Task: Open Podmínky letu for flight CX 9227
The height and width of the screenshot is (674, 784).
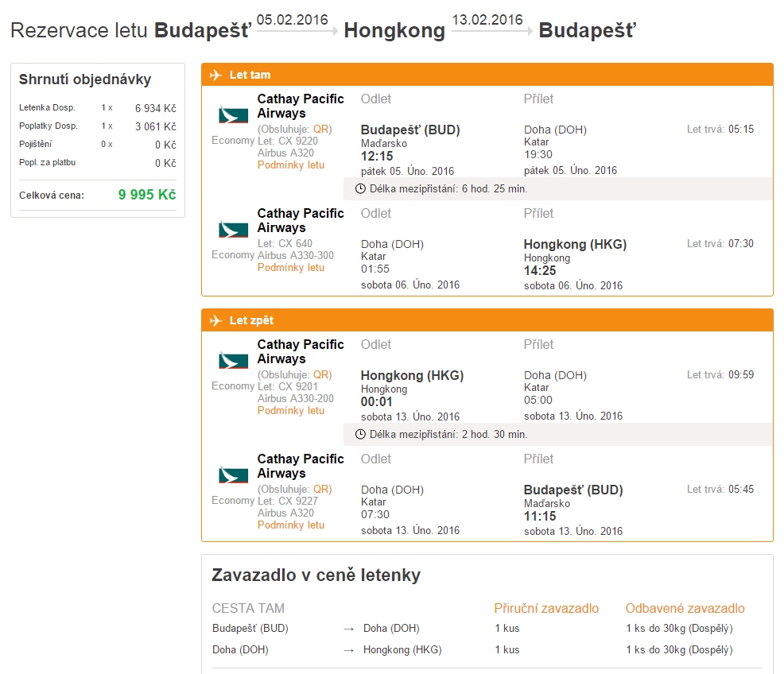Action: point(291,525)
